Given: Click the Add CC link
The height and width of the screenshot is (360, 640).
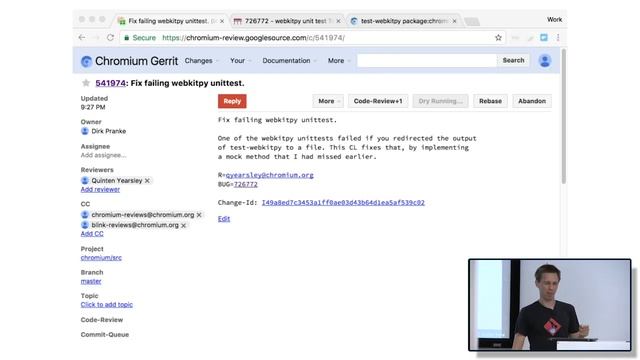Looking at the screenshot, I should [92, 234].
